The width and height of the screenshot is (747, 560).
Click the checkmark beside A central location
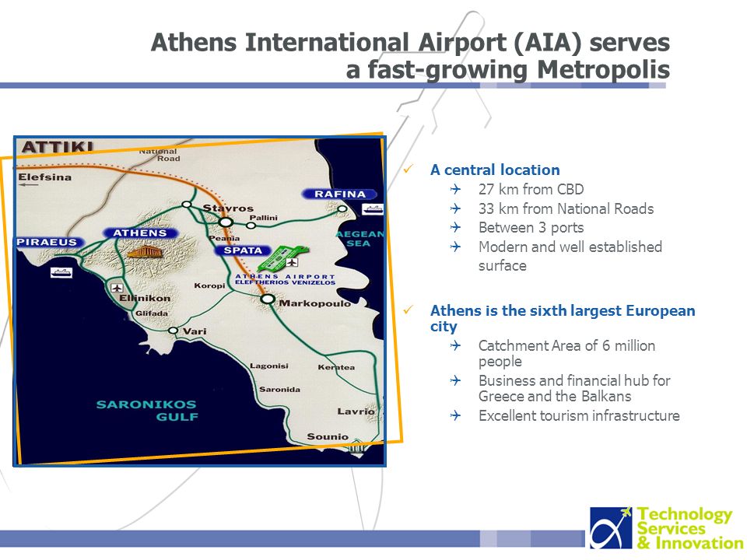click(x=409, y=169)
